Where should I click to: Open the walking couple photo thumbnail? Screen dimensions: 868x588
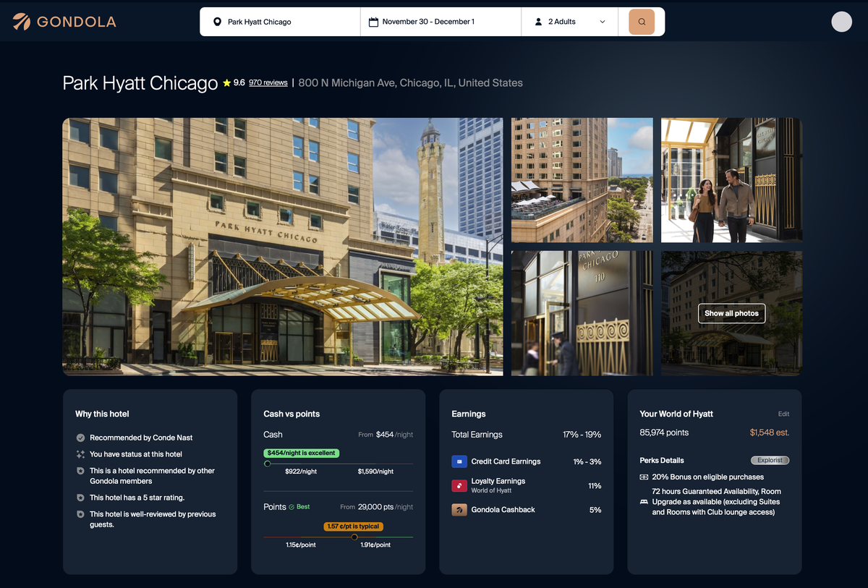pyautogui.click(x=731, y=180)
